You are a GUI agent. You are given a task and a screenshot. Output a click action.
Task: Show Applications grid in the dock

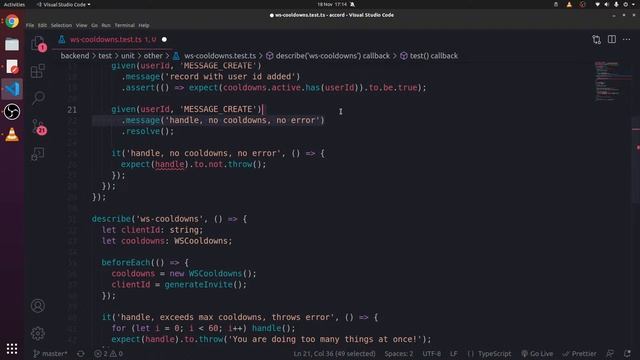(12, 348)
